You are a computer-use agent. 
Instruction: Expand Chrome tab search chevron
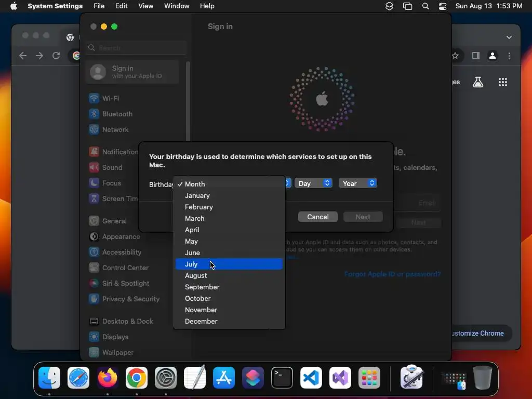click(509, 37)
